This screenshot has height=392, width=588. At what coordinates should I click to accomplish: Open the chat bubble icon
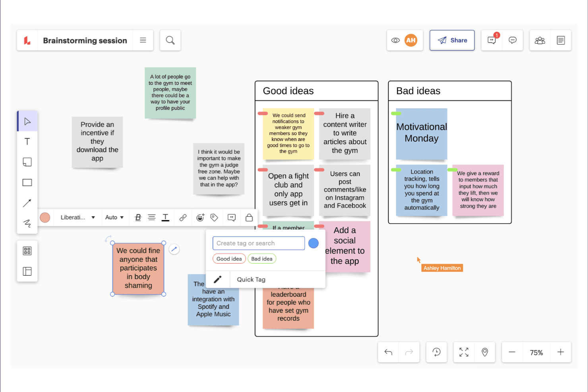pos(513,40)
